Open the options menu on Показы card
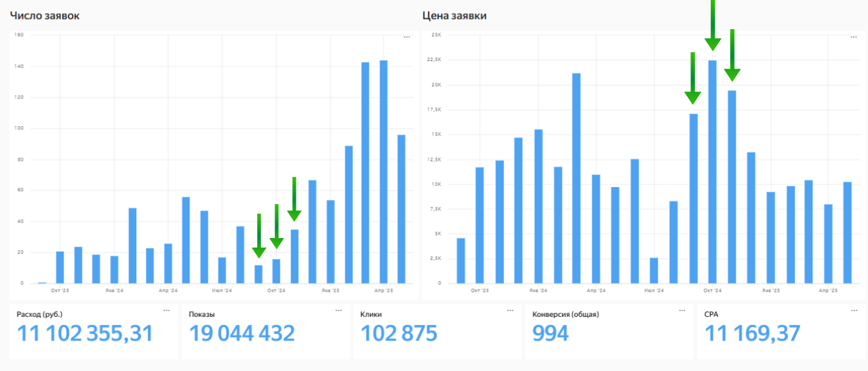This screenshot has height=371, width=868. click(x=338, y=310)
